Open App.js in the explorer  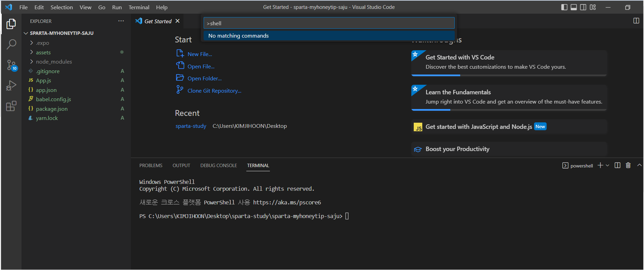tap(76, 80)
